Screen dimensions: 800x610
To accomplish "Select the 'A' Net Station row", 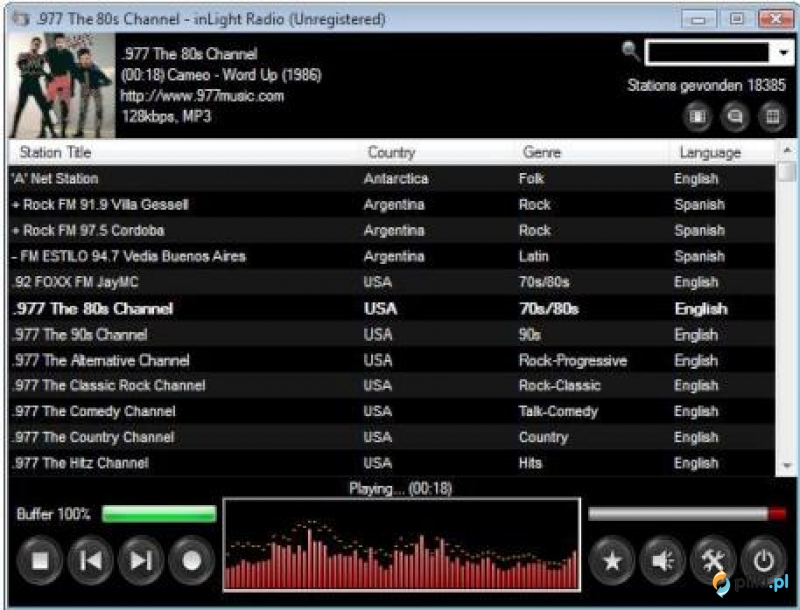I will pos(391,179).
